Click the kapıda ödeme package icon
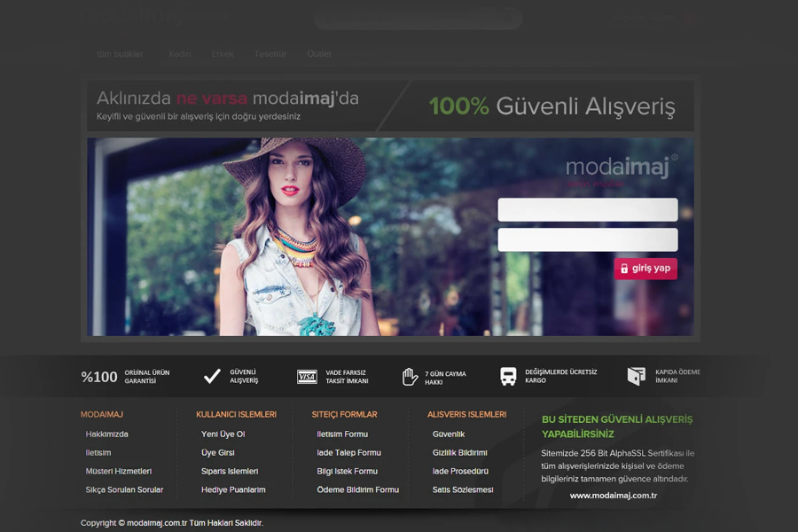798x532 pixels. (x=636, y=376)
